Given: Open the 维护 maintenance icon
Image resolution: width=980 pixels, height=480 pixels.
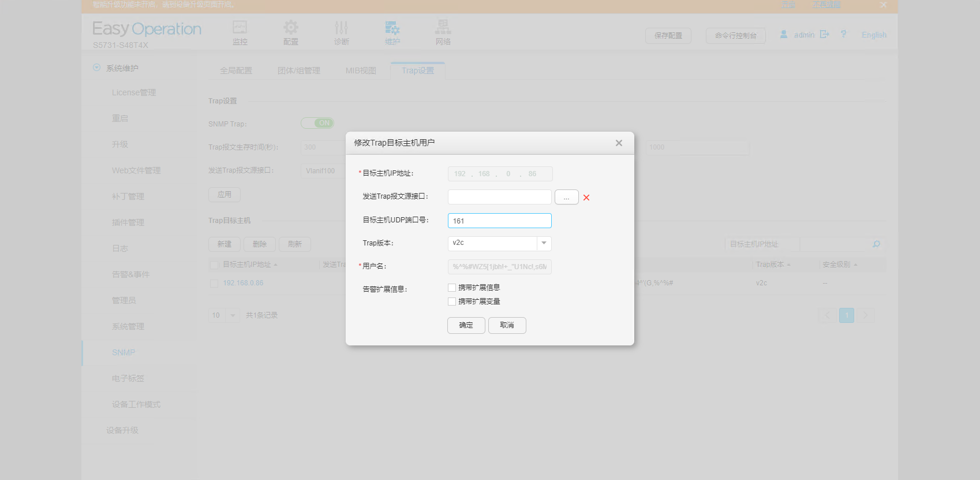Looking at the screenshot, I should coord(392,28).
